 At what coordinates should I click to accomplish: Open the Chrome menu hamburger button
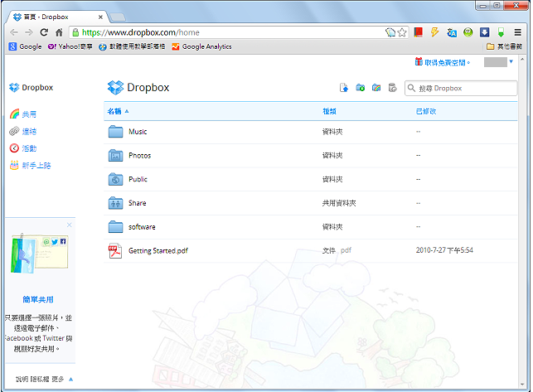coord(518,32)
